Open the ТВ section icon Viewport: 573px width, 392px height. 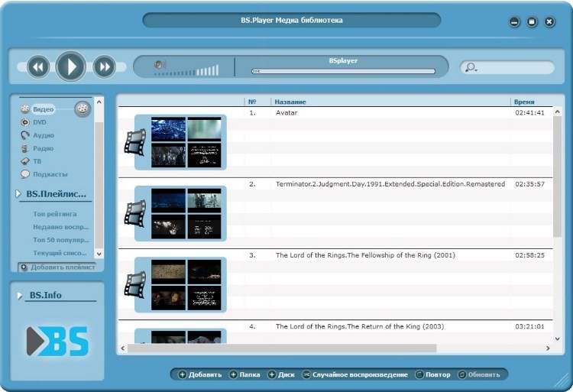(25, 161)
